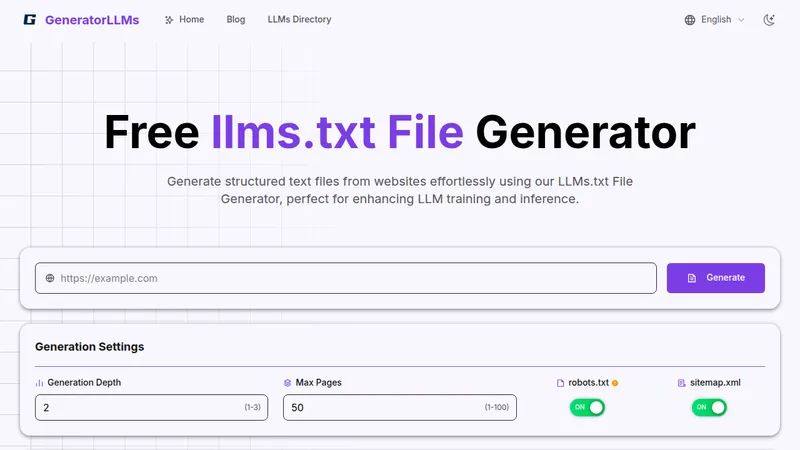Image resolution: width=800 pixels, height=450 pixels.
Task: Open the Blog page
Action: pos(236,19)
